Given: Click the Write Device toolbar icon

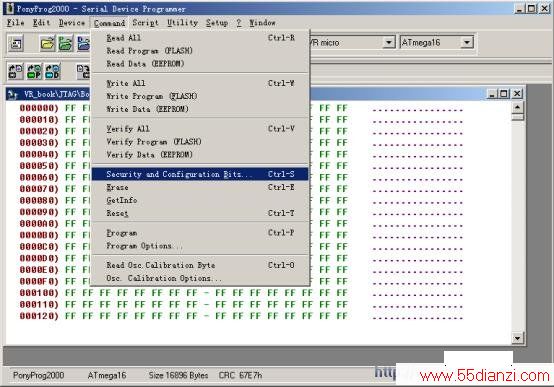Looking at the screenshot, I should click(83, 71).
